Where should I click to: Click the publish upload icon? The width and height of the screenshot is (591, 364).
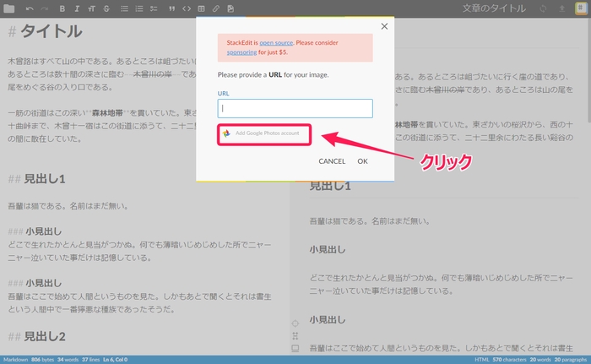point(562,8)
